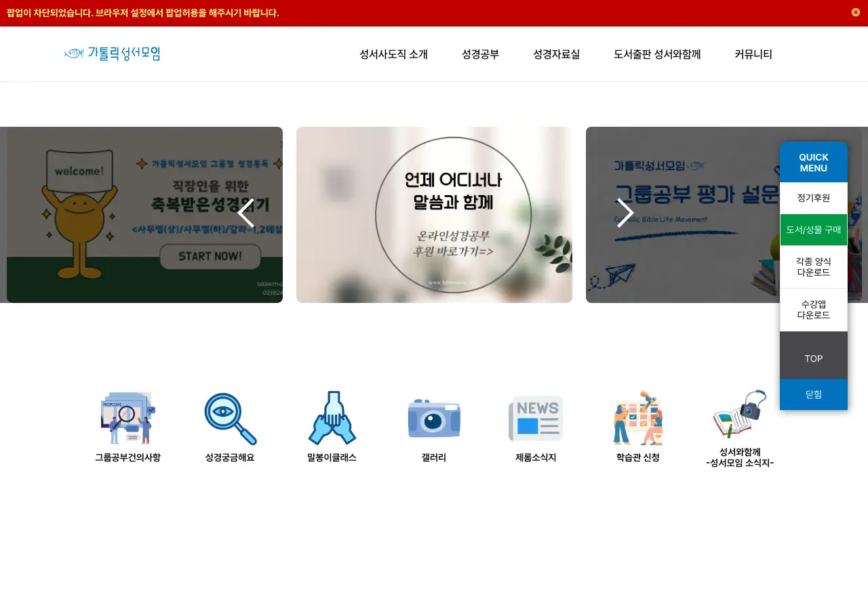Open the 갤러리 camera icon
The image size is (868, 610).
pos(434,418)
